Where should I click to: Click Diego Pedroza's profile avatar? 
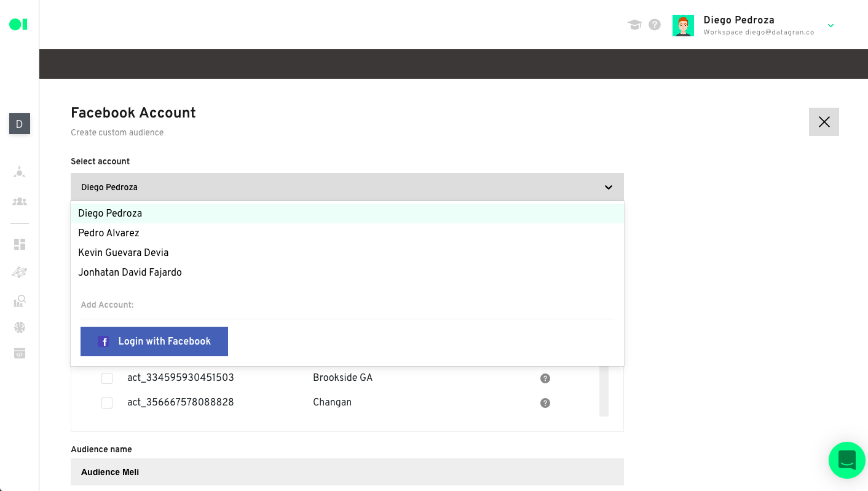pos(683,26)
